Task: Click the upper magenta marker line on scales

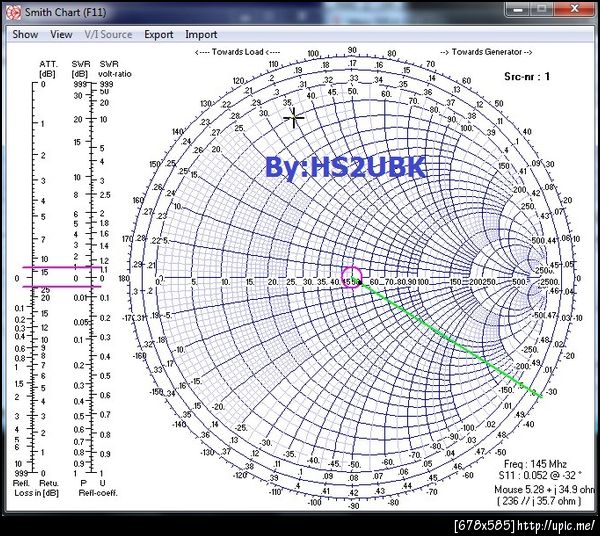Action: [x=62, y=267]
